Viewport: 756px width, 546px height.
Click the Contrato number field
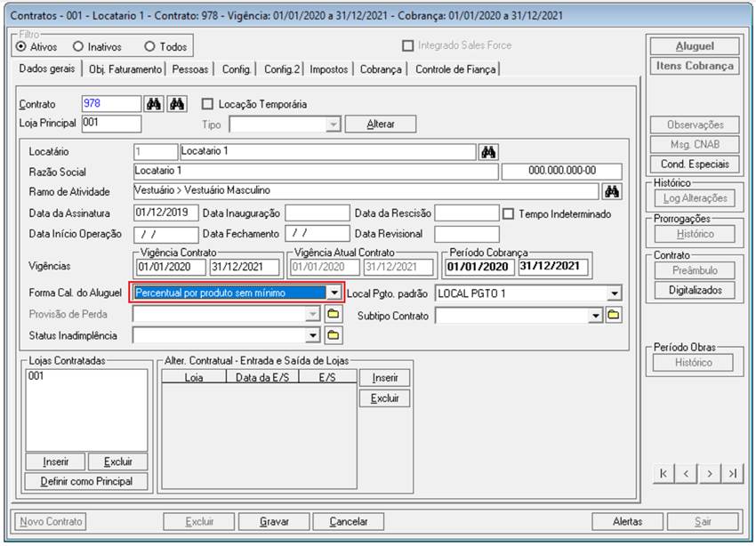point(111,104)
